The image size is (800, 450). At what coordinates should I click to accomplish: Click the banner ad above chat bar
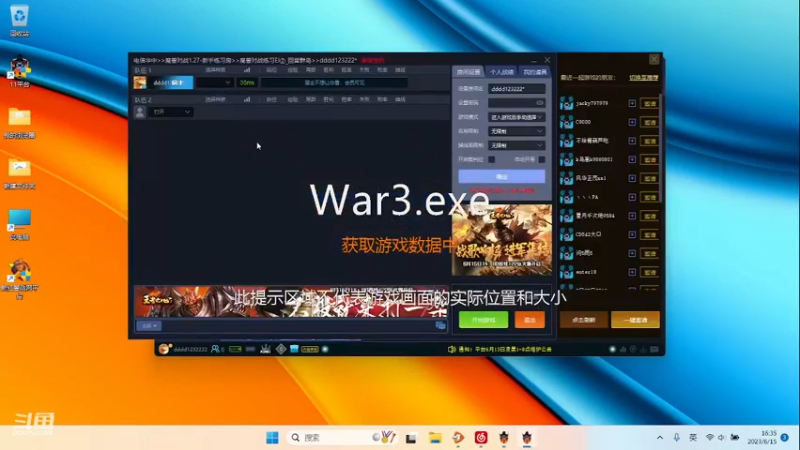(291, 302)
